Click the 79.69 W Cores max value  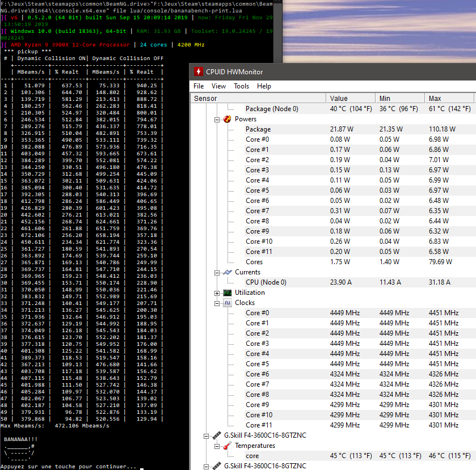[440, 262]
